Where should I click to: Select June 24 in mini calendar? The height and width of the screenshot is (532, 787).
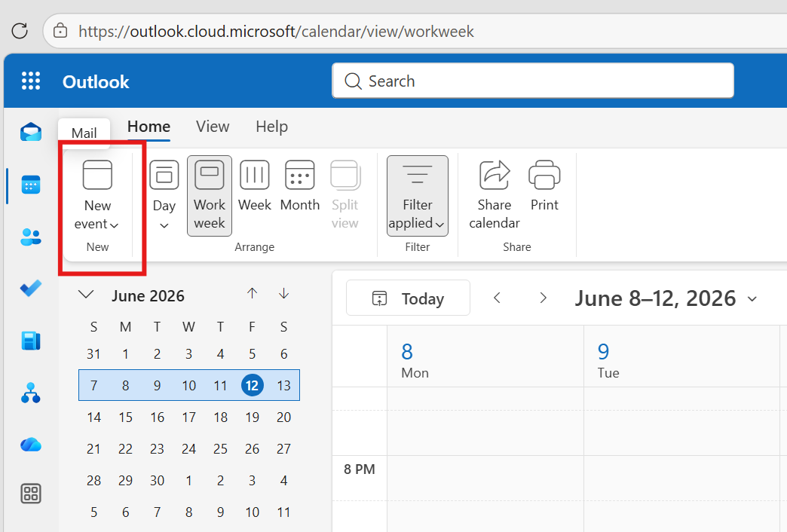point(188,448)
